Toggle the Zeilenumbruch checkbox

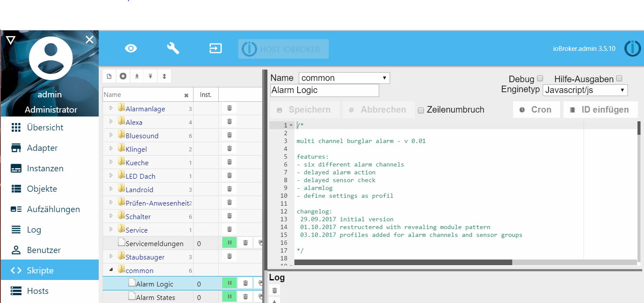pos(421,110)
